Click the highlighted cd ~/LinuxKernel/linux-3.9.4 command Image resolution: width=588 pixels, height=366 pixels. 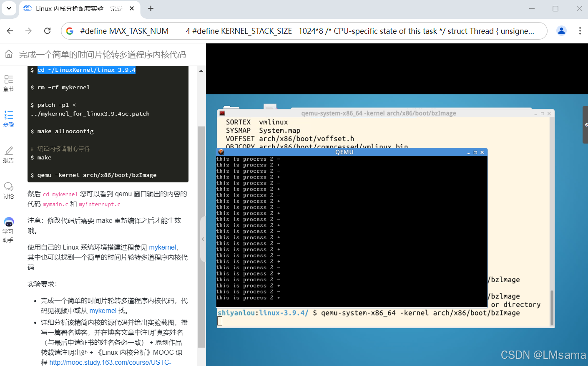click(86, 70)
